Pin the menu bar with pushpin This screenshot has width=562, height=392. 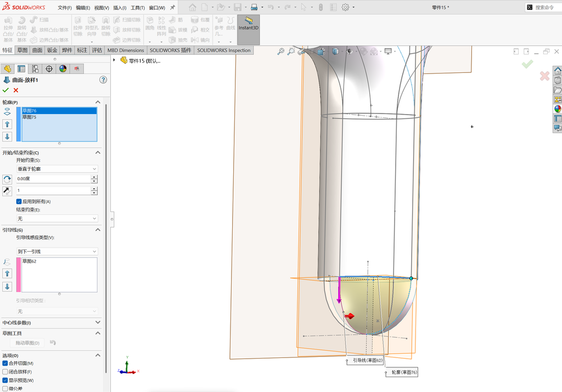(172, 7)
